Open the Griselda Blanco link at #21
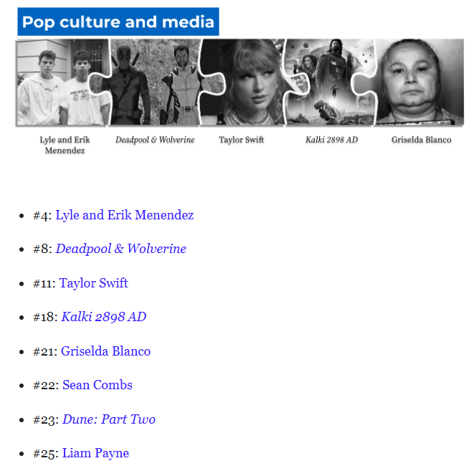The image size is (471, 476). point(105,351)
